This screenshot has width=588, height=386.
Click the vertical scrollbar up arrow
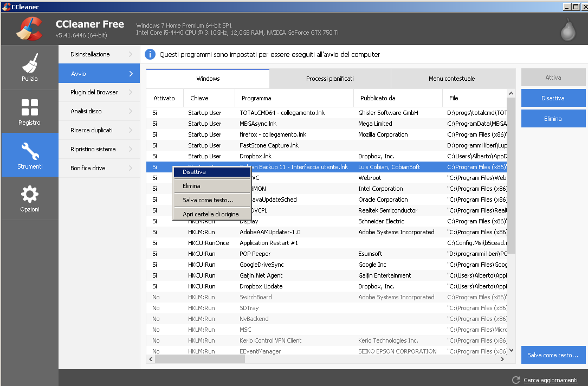(x=511, y=93)
